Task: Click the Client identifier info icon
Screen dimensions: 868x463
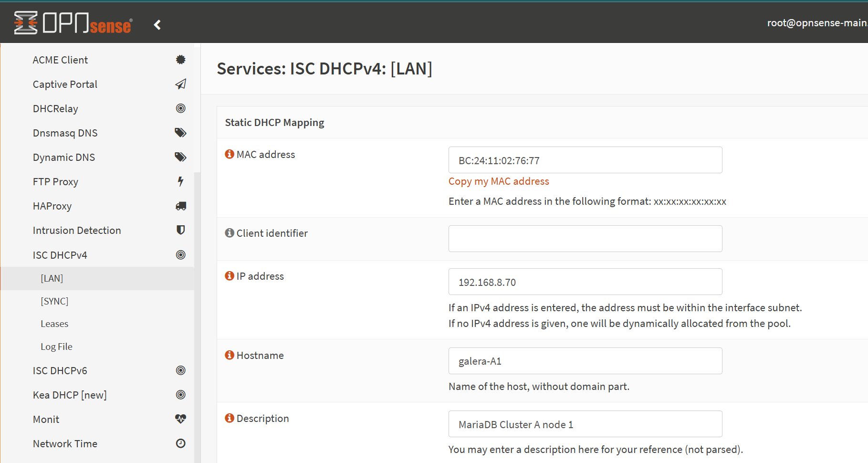Action: pyautogui.click(x=230, y=233)
